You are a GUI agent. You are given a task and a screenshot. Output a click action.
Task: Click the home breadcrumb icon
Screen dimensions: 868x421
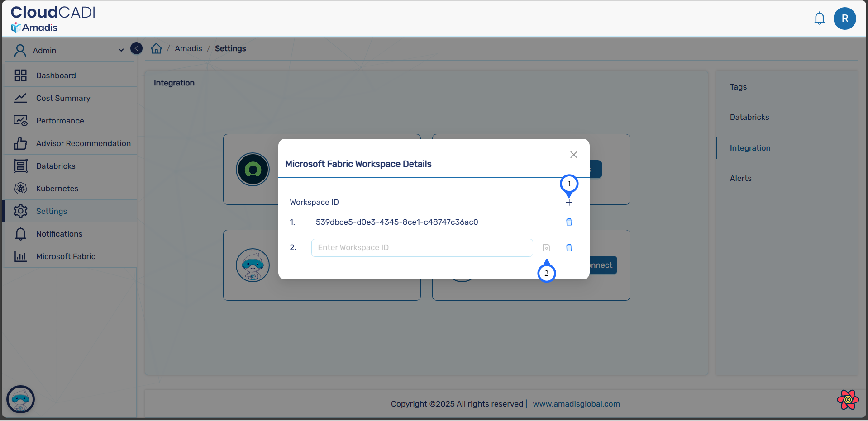(156, 48)
